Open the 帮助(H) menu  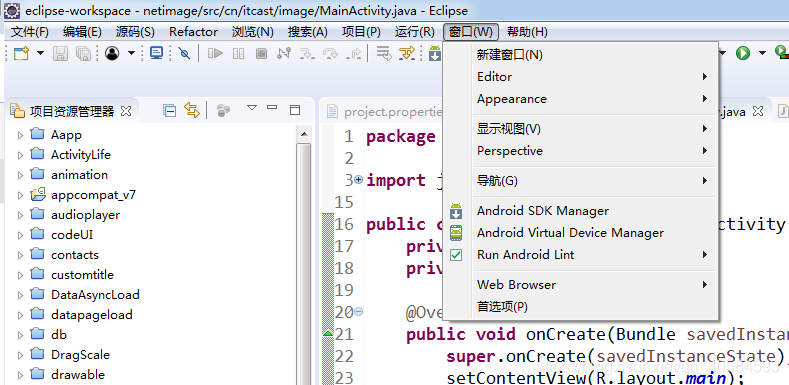pyautogui.click(x=527, y=32)
